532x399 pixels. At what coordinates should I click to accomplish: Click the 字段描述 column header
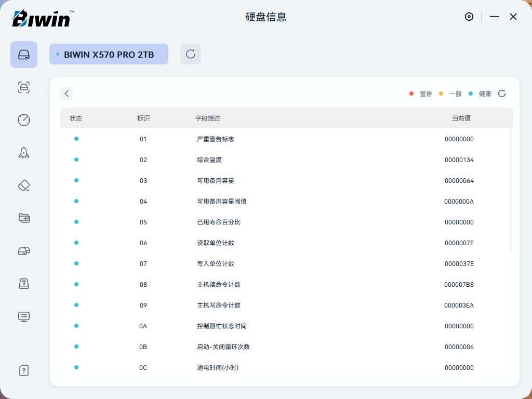pos(208,118)
